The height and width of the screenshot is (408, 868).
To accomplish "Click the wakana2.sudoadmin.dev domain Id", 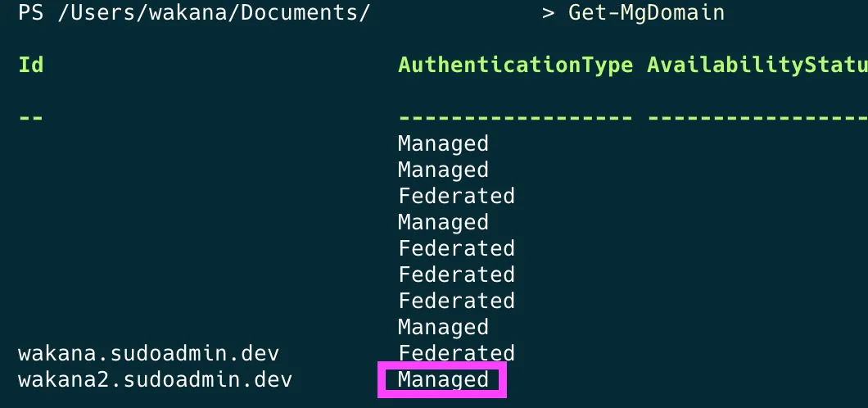I will (x=155, y=379).
